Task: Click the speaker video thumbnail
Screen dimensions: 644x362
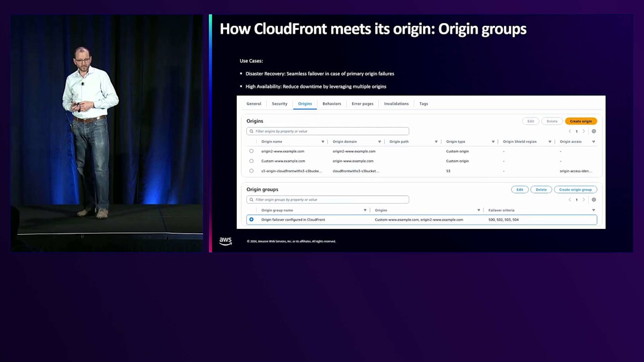Action: coord(107,133)
